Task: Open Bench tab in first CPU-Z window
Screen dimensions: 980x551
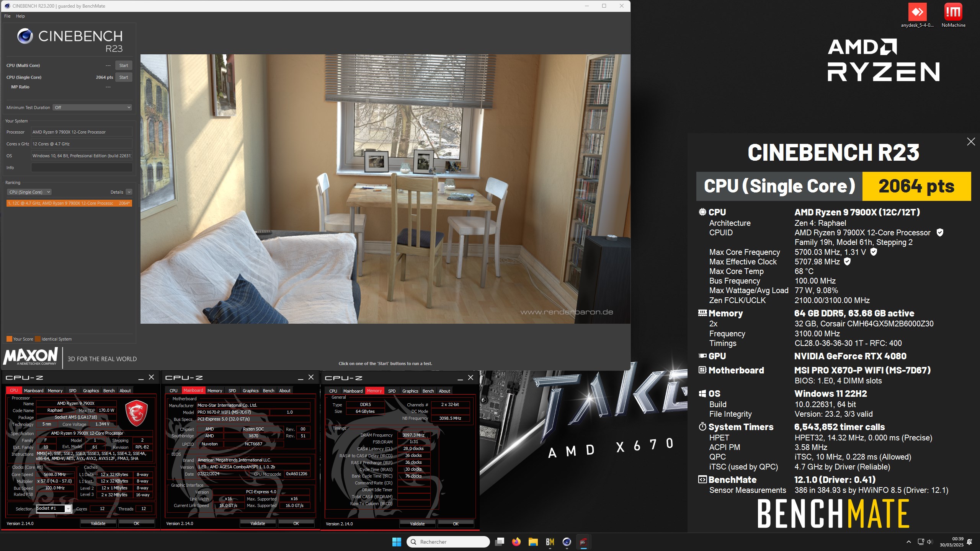Action: [109, 391]
